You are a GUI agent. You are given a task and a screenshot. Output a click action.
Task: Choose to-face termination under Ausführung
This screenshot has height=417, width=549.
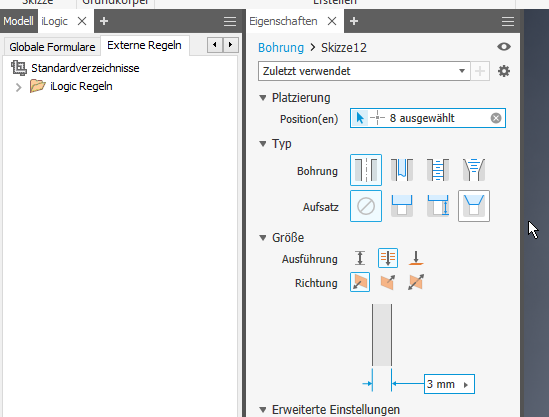pyautogui.click(x=416, y=258)
